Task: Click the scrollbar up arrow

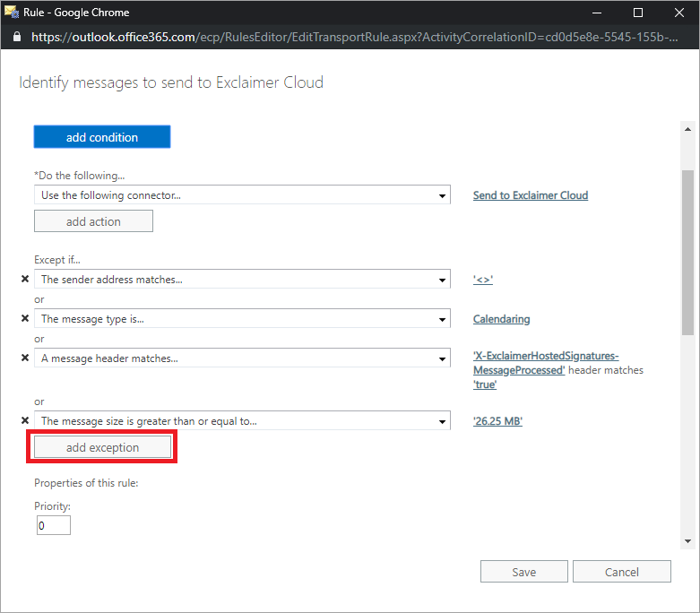Action: click(687, 130)
